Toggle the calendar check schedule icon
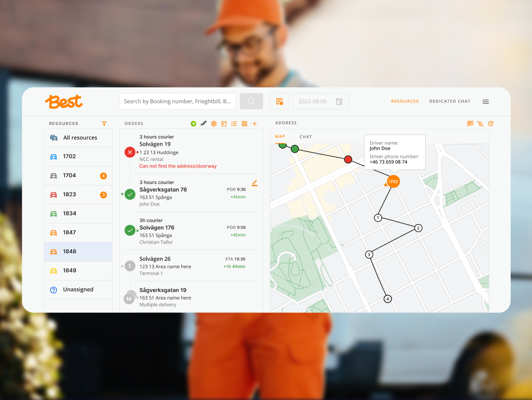This screenshot has width=532, height=400. point(224,124)
